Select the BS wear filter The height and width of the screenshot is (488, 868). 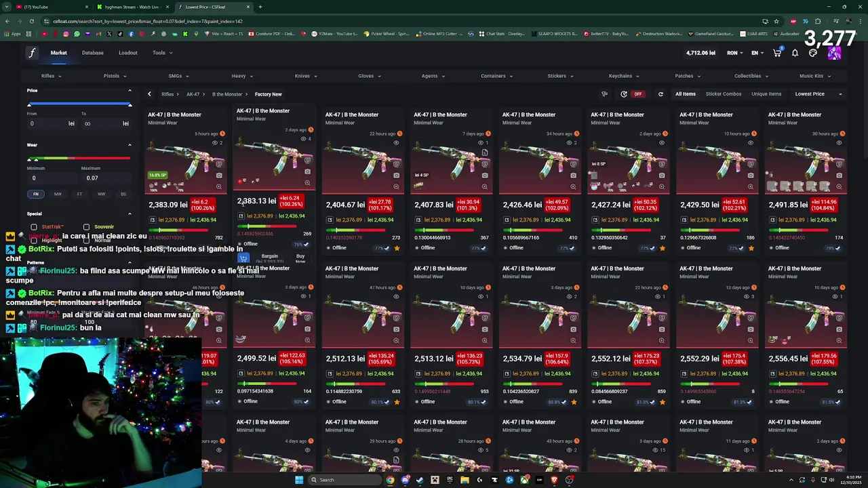[x=123, y=194]
